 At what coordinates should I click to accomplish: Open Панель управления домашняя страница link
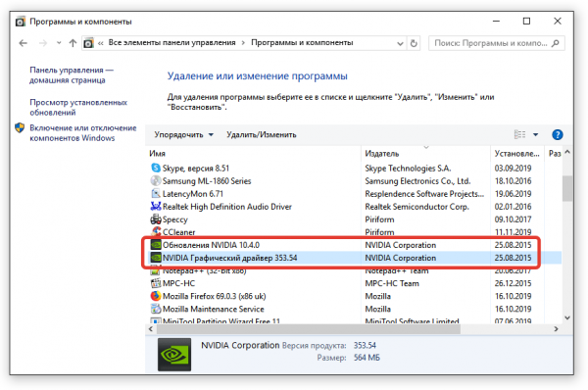72,75
